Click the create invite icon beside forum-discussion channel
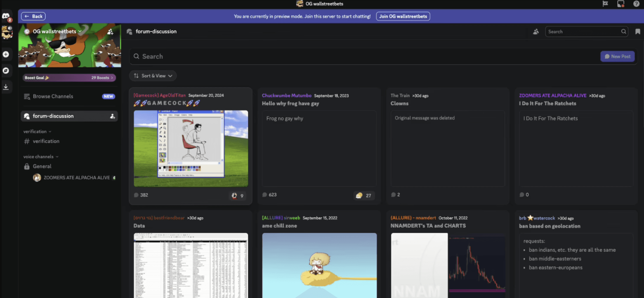This screenshot has height=298, width=644. point(112,116)
